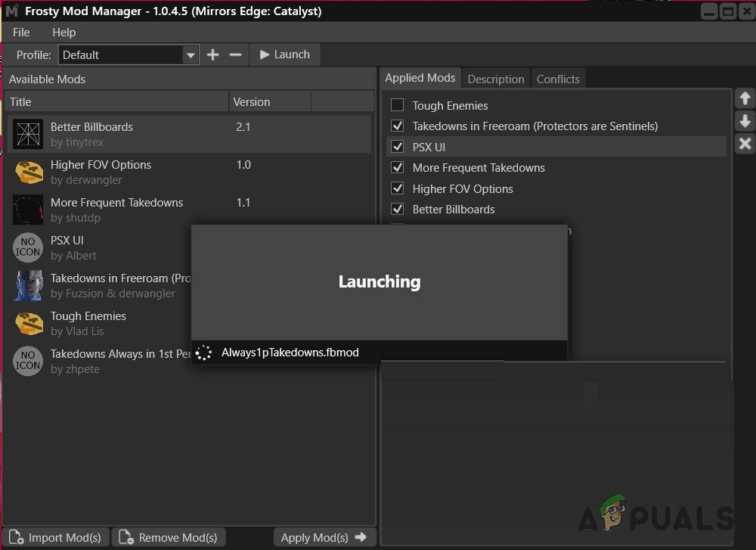Viewport: 756px width, 550px height.
Task: Click the move mod down arrow icon
Action: coord(745,120)
